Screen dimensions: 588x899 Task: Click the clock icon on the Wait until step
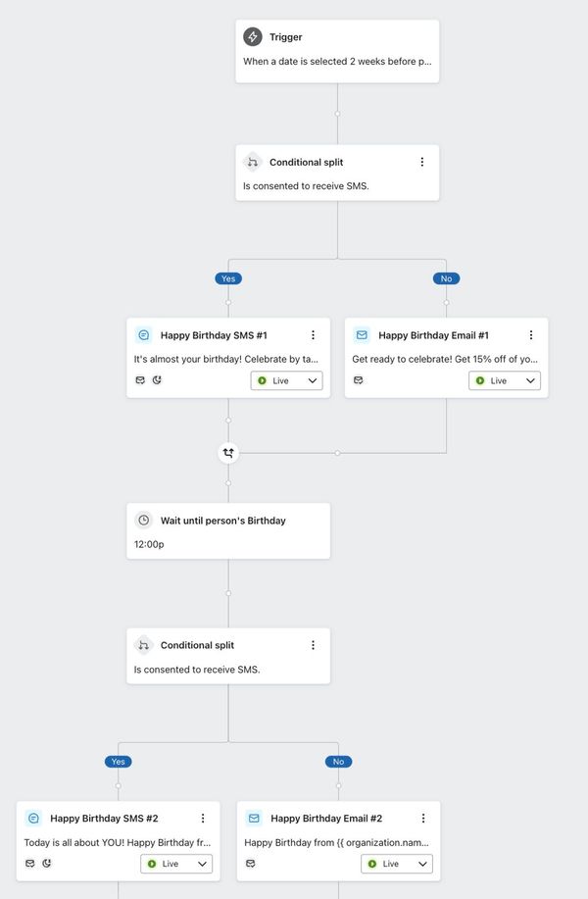pyautogui.click(x=143, y=521)
